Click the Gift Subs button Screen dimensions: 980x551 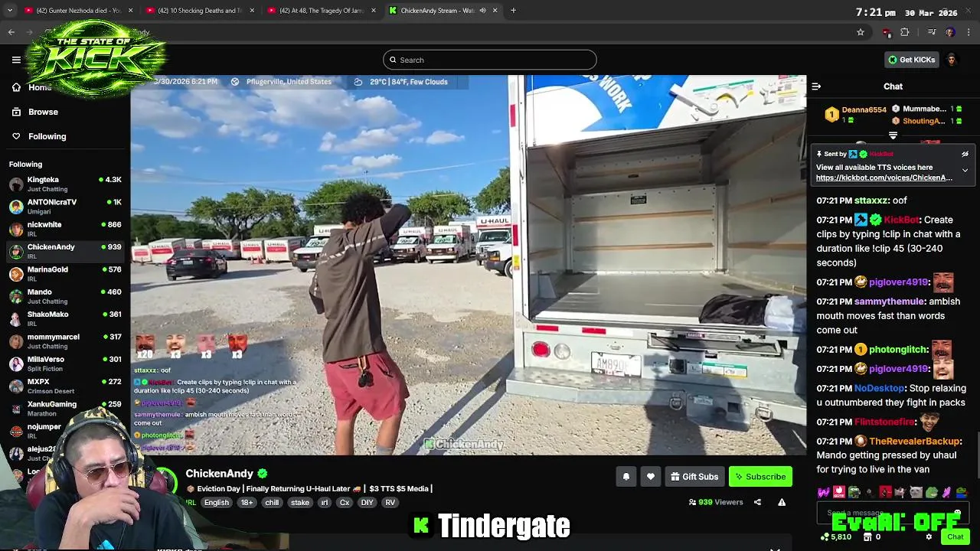click(694, 477)
